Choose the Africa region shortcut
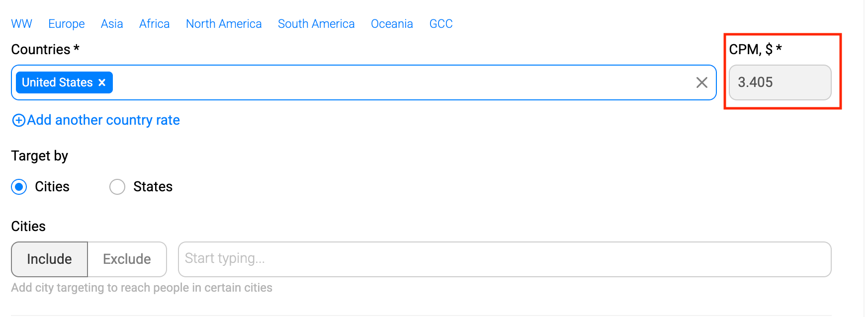 click(154, 24)
